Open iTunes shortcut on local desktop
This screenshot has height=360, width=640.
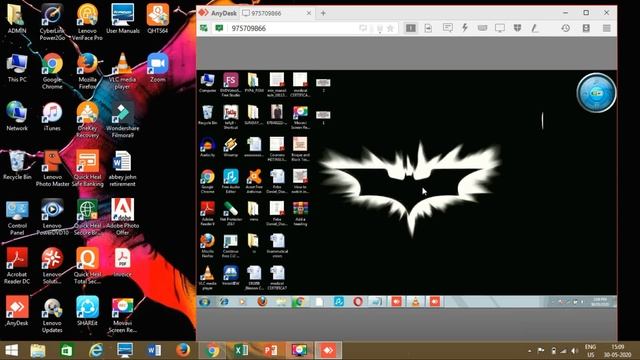coord(52,117)
